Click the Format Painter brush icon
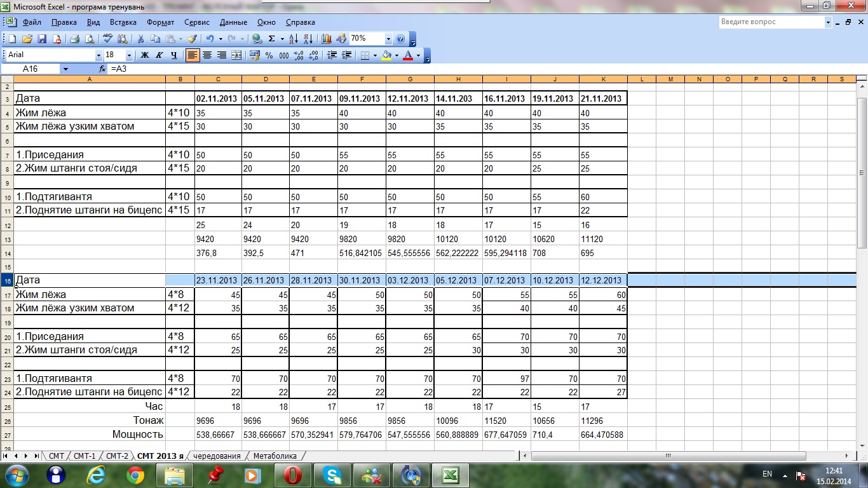 coord(192,39)
